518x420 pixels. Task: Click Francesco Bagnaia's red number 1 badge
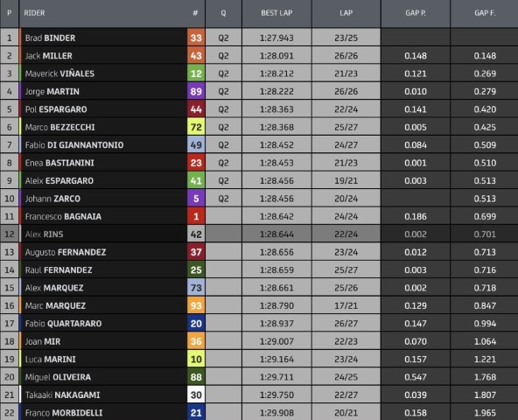(196, 216)
